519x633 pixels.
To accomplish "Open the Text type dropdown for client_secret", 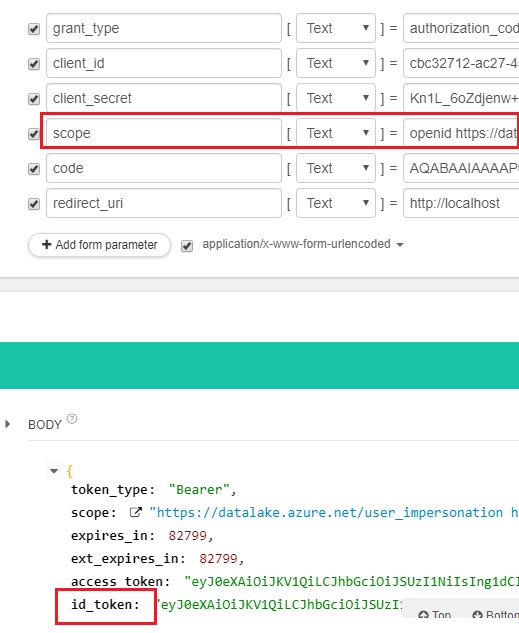I will coord(336,98).
